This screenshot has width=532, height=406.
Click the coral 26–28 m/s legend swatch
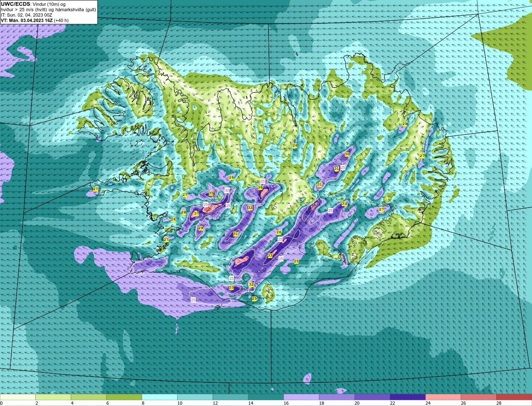pos(479,397)
